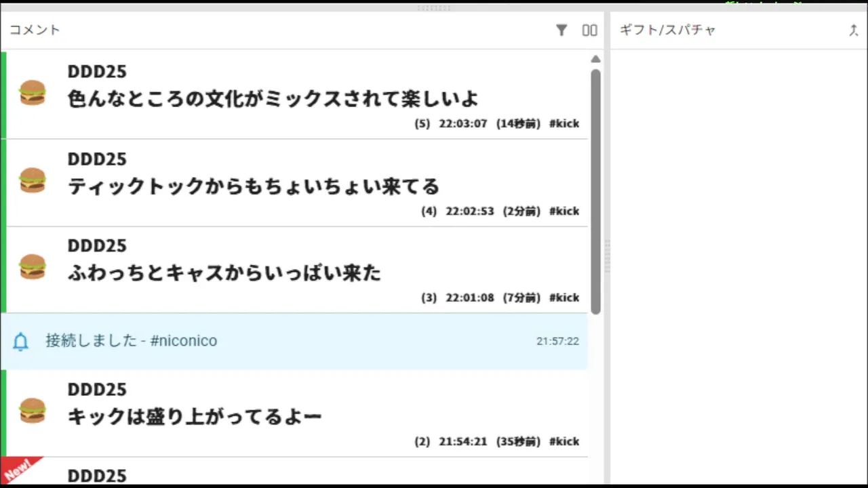Image resolution: width=868 pixels, height=488 pixels.
Task: Click the (2分前) elapsed time label
Action: click(x=521, y=211)
